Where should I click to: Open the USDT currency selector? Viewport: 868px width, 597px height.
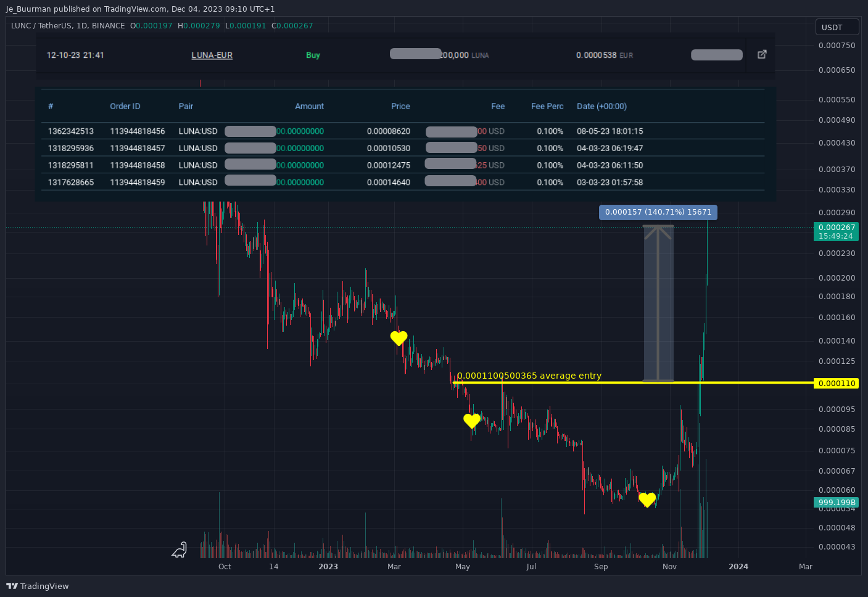click(x=837, y=27)
